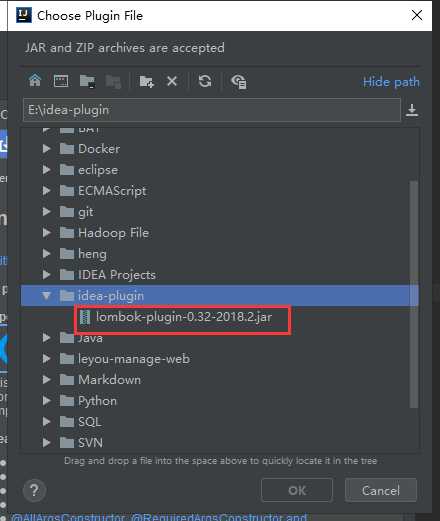Viewport: 440px width, 521px height.
Task: Open the help question mark button
Action: (x=34, y=490)
